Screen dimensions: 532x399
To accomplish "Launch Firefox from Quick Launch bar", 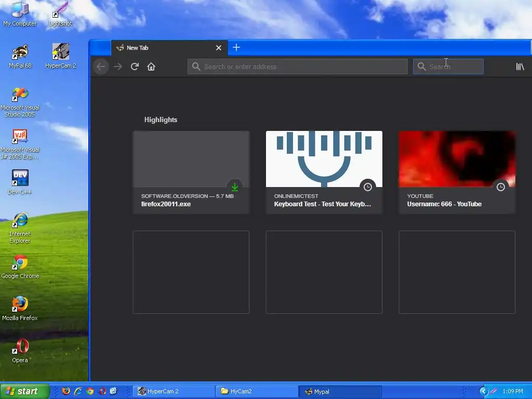I will (x=66, y=391).
